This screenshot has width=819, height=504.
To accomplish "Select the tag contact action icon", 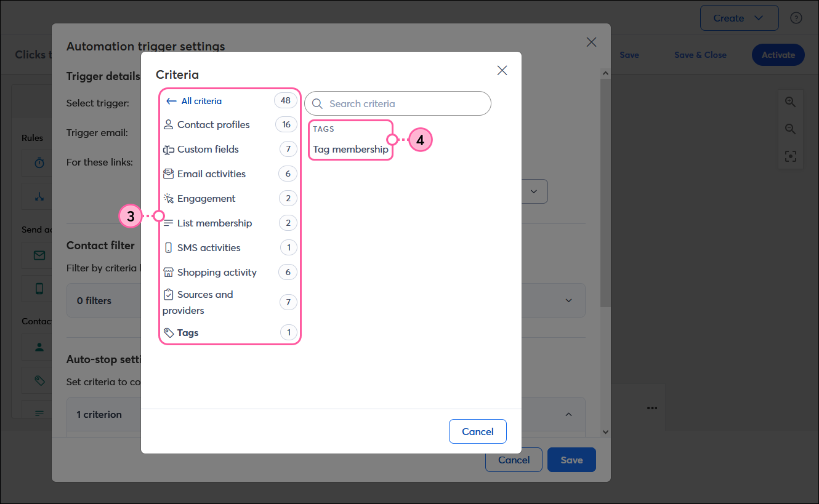I will 39,380.
